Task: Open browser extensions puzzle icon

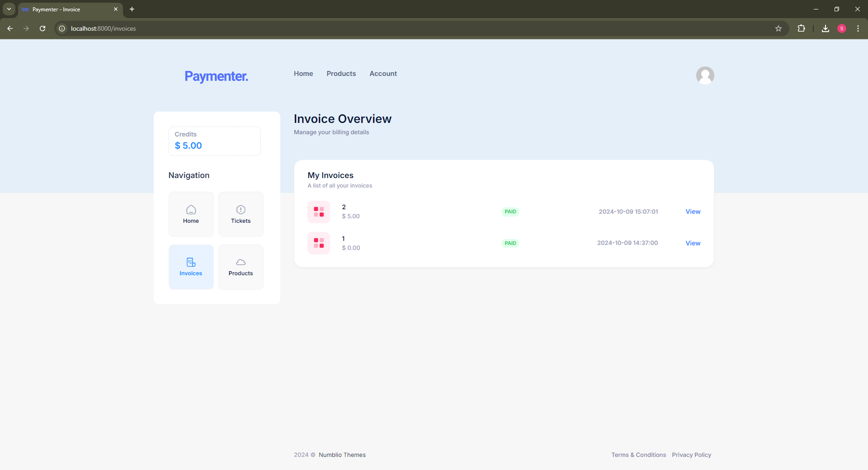Action: click(801, 28)
